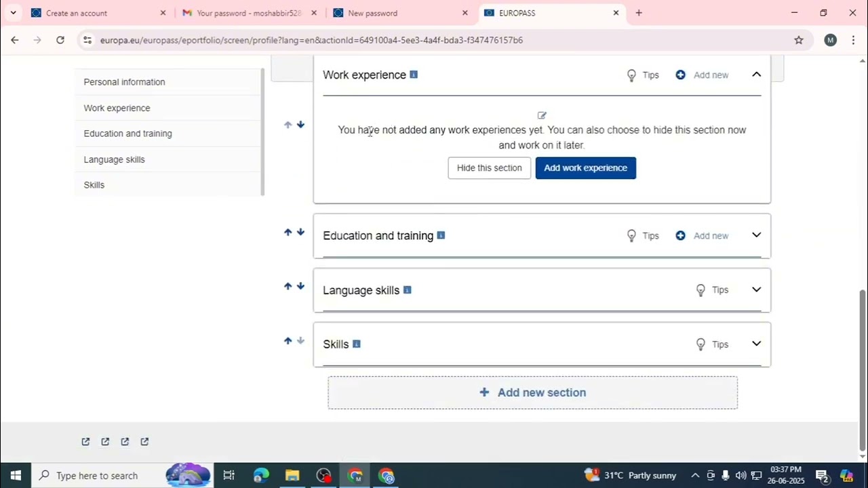Image resolution: width=868 pixels, height=488 pixels.
Task: Expand the Language skills section
Action: [756, 289]
